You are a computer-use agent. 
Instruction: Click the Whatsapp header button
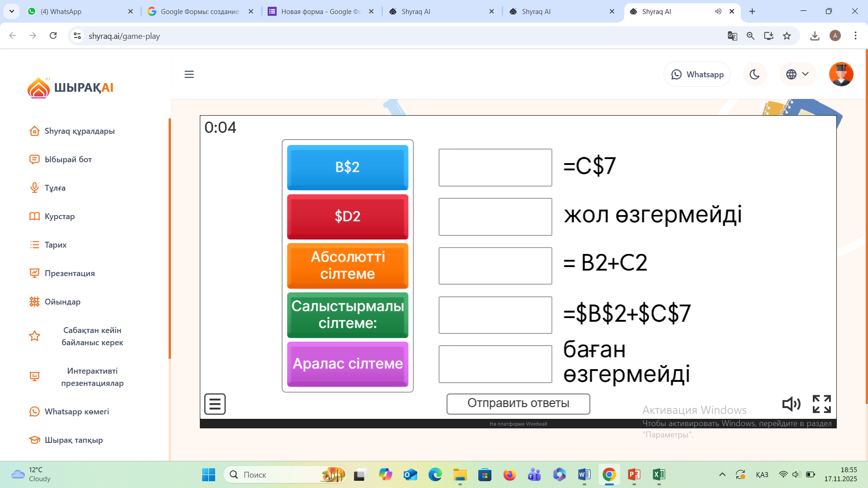[x=697, y=75]
